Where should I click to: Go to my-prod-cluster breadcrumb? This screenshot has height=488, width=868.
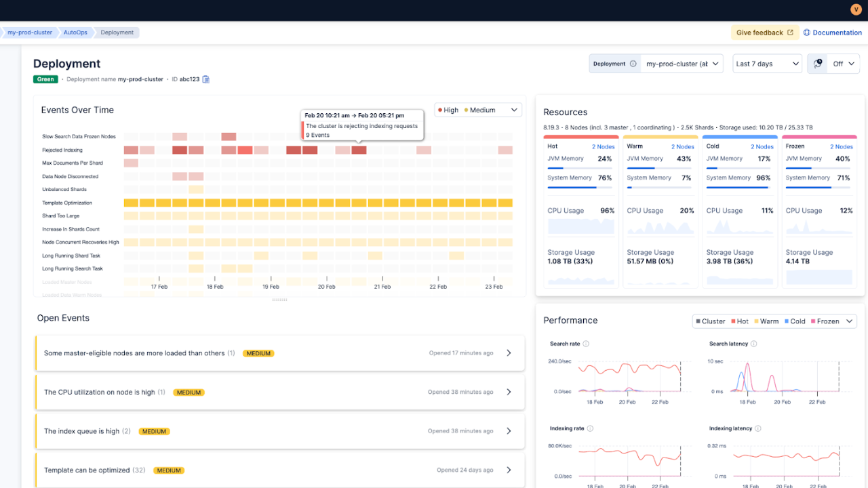tap(29, 33)
